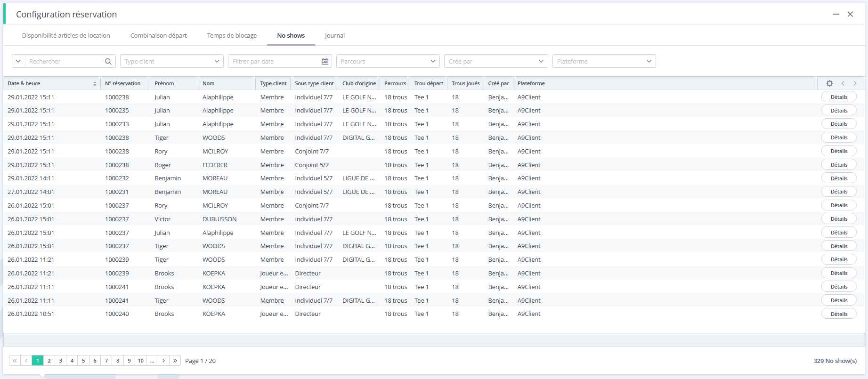Viewport: 868px width, 379px height.
Task: Click the Page 1 / 20 indicator
Action: (x=201, y=361)
